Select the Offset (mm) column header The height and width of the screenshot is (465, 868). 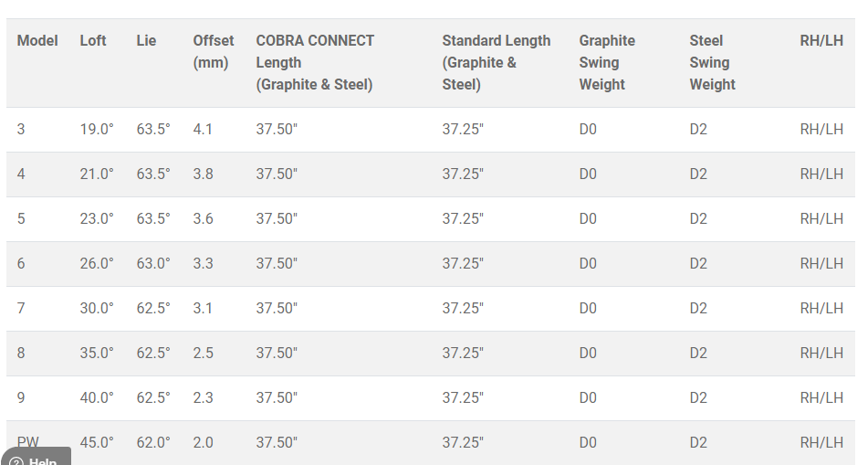pos(213,52)
